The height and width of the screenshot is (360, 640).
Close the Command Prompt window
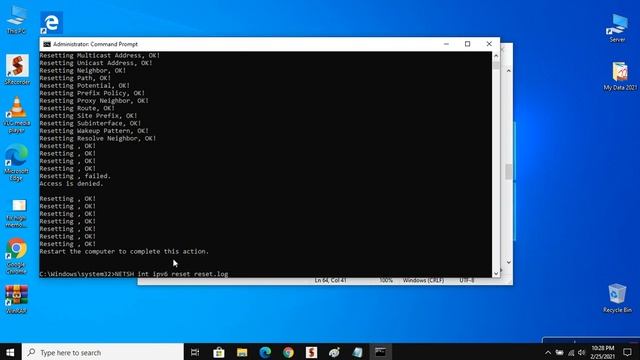point(489,44)
